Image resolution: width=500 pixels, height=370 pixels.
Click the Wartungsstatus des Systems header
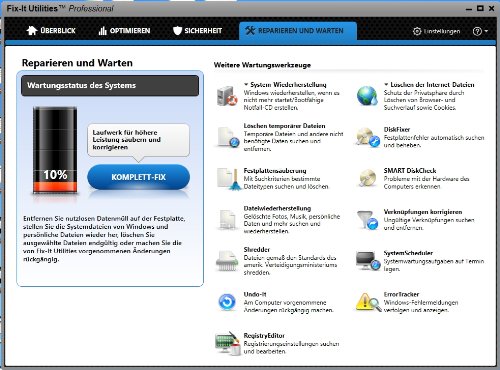pyautogui.click(x=110, y=86)
